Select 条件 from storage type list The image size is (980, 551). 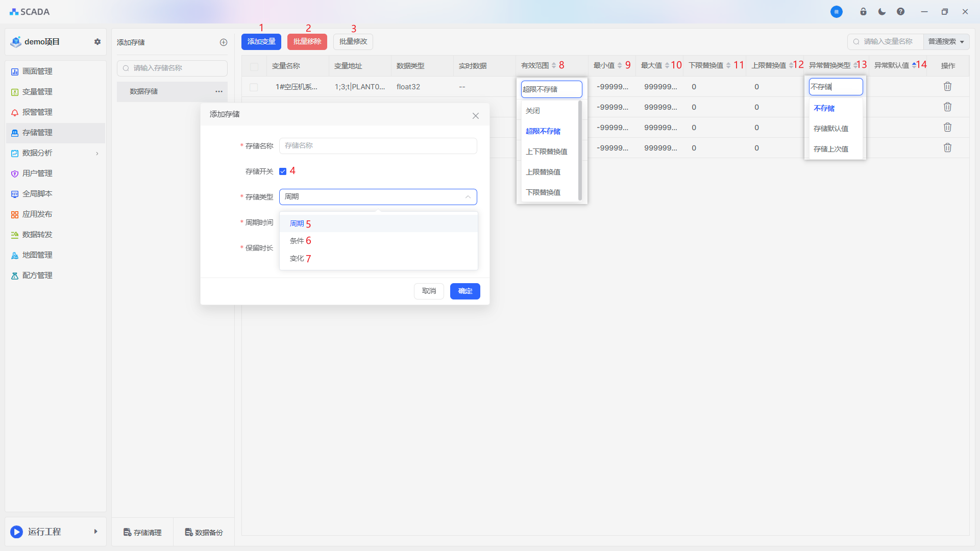pyautogui.click(x=297, y=241)
